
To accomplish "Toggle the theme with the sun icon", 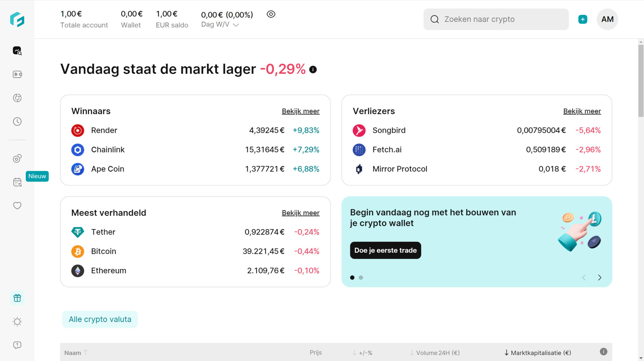I will (x=17, y=321).
